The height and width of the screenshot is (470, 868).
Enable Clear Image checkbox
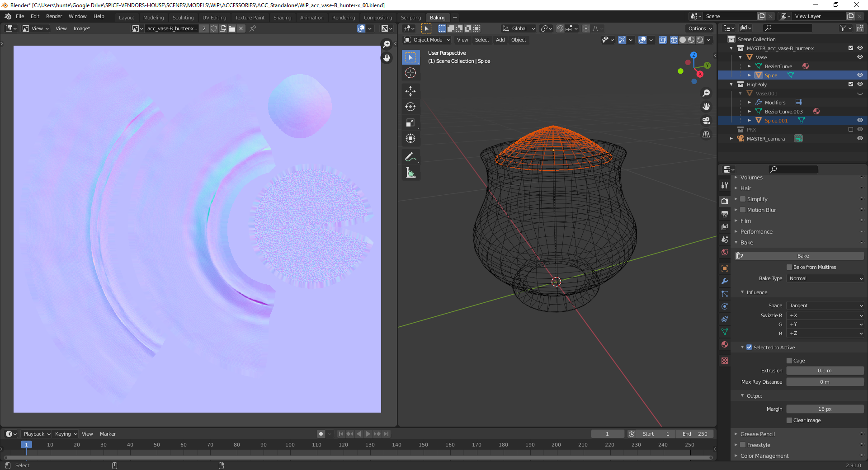[x=789, y=420]
